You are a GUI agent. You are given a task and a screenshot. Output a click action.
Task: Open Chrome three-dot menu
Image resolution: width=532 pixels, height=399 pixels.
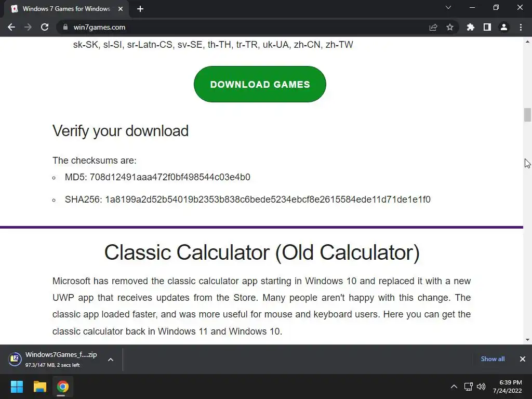pos(521,27)
